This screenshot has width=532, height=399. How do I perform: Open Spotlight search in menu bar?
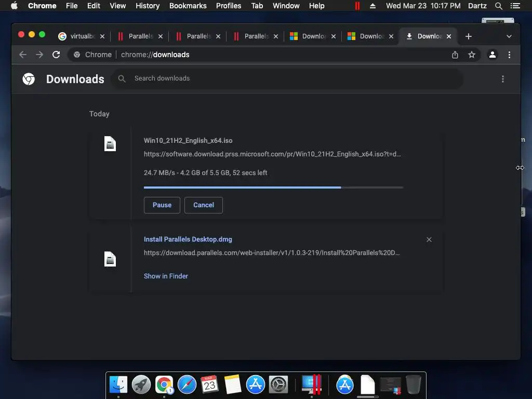pyautogui.click(x=498, y=6)
